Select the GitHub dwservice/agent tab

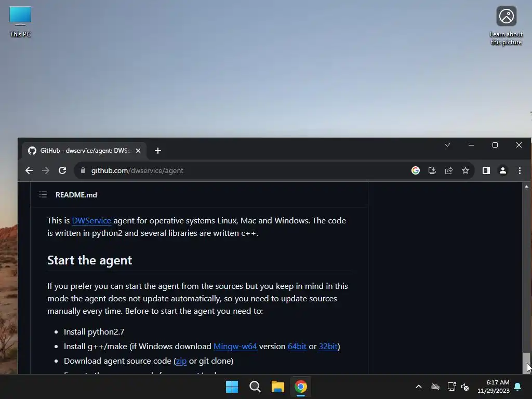pos(84,151)
